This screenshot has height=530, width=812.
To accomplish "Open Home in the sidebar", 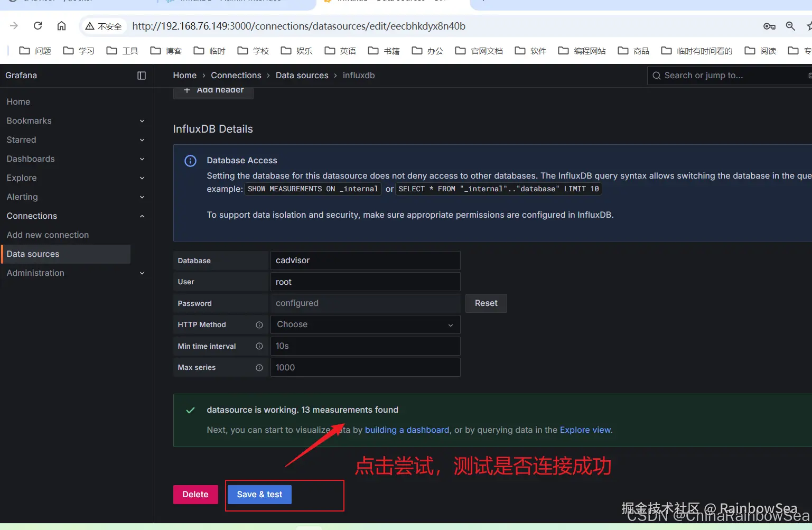I will click(18, 102).
